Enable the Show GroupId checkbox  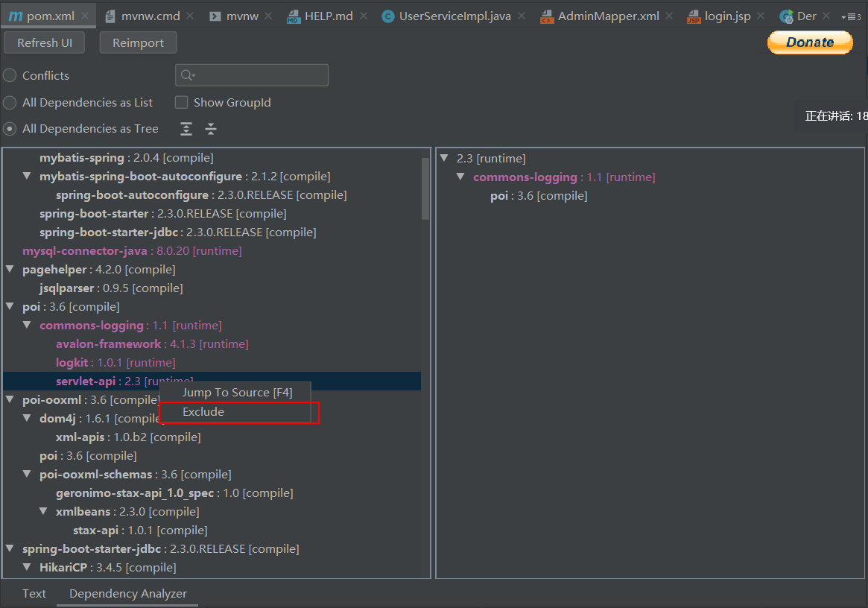[181, 102]
